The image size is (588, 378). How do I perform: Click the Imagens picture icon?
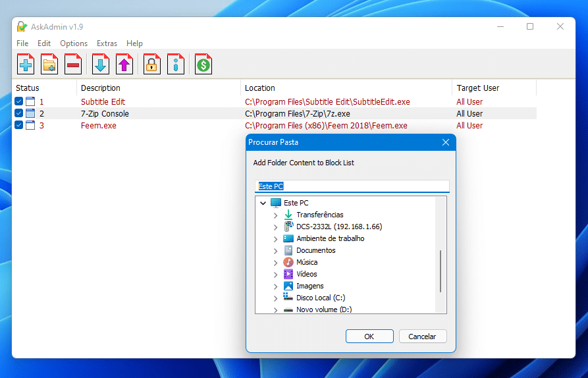click(x=288, y=286)
